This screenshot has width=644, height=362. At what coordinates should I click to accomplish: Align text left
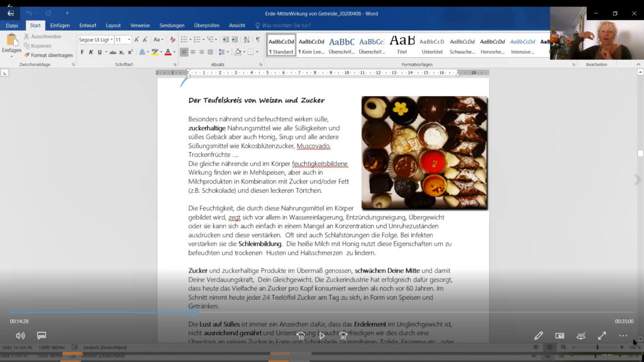184,52
